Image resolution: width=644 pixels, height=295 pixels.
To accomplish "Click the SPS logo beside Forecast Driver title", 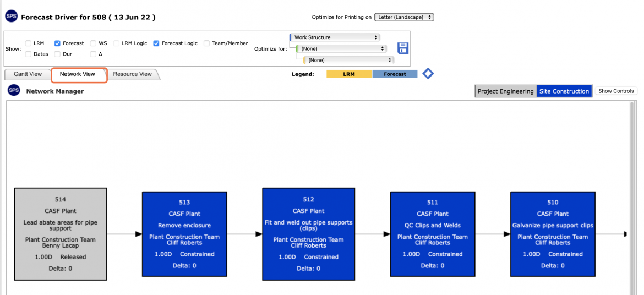I will pyautogui.click(x=12, y=17).
